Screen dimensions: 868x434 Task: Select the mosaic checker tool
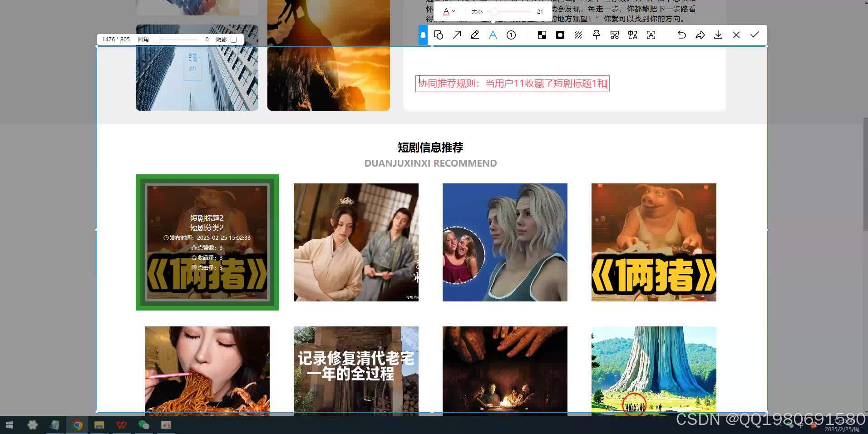(542, 35)
